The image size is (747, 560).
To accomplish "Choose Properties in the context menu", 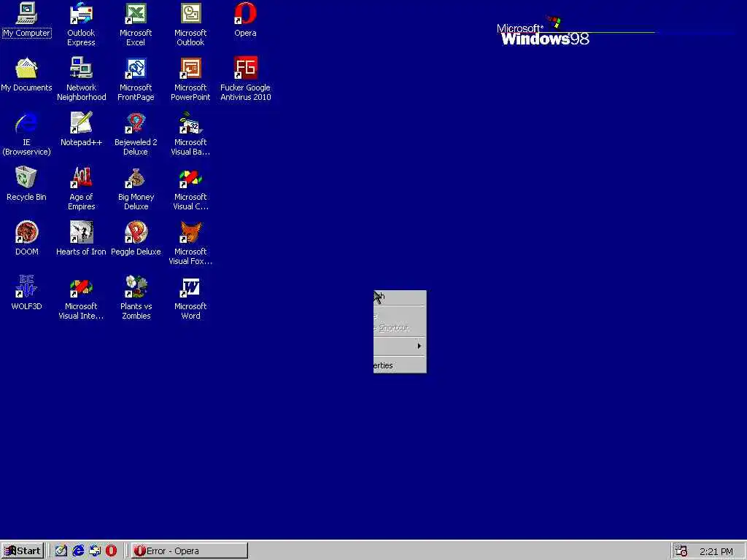I will point(400,365).
